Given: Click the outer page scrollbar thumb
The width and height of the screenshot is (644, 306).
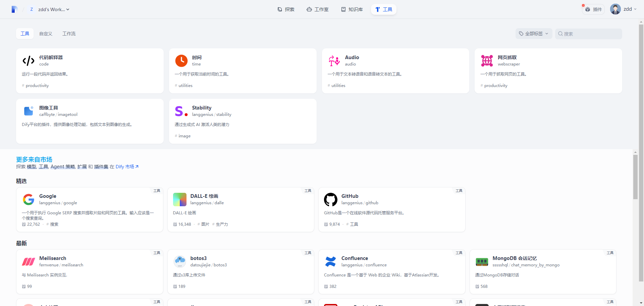Looking at the screenshot, I should click(641, 153).
